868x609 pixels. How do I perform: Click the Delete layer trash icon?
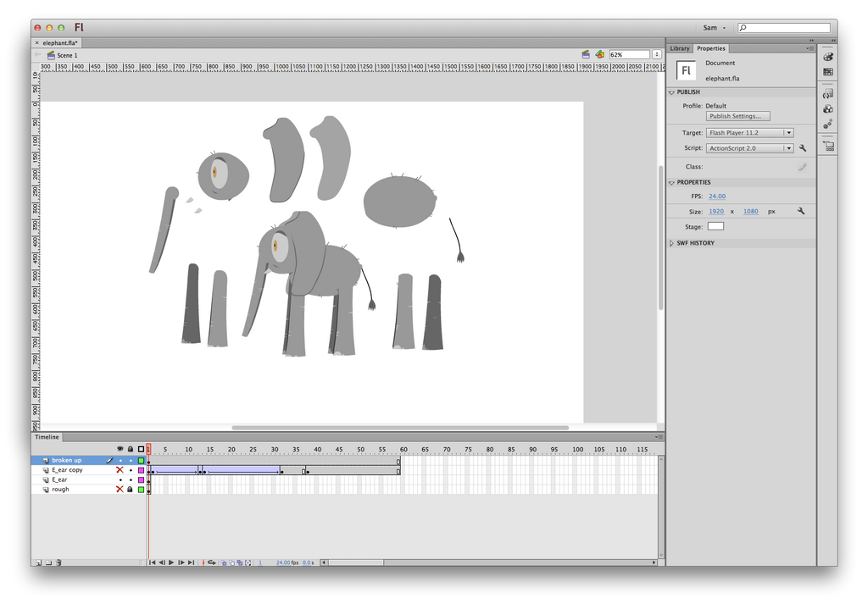[x=58, y=562]
